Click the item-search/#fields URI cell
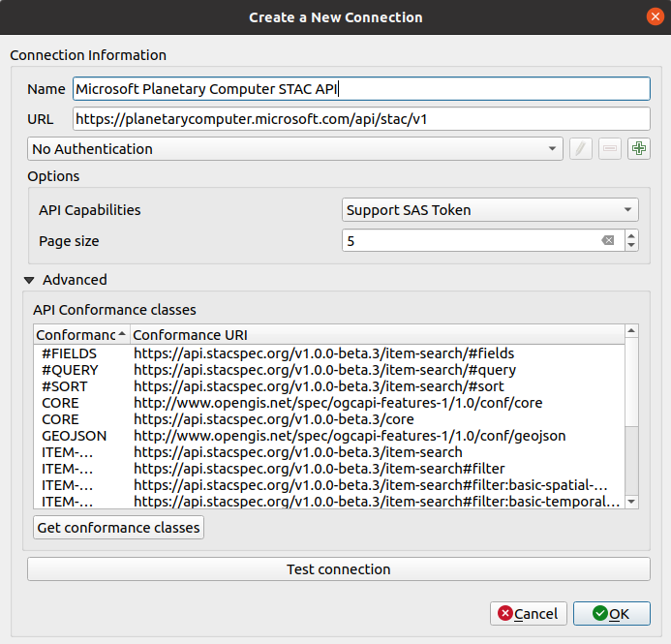 324,353
